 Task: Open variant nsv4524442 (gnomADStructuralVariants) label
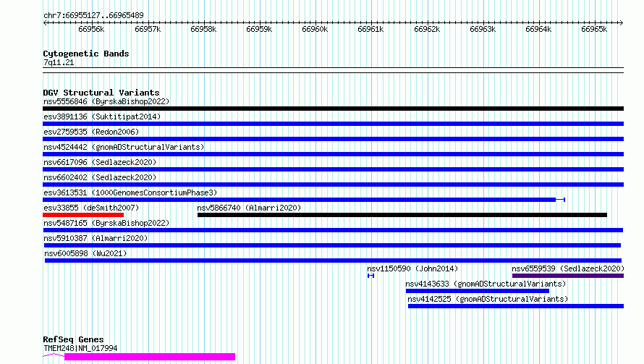124,147
